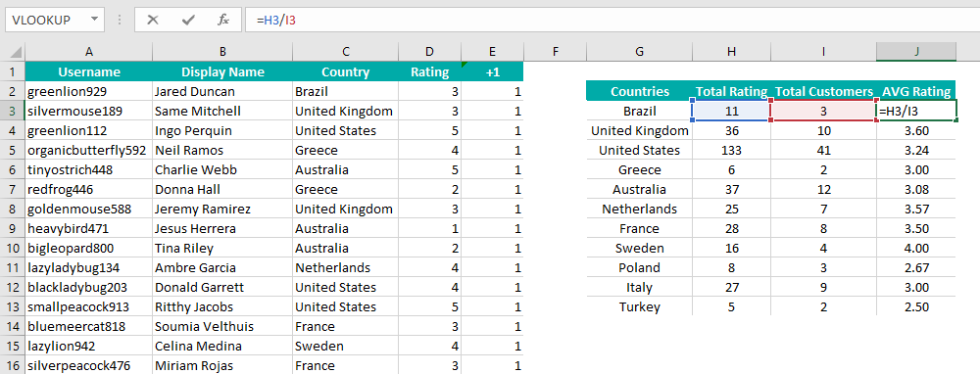Select Italy in the Countries column
The height and width of the screenshot is (374, 980).
click(639, 287)
